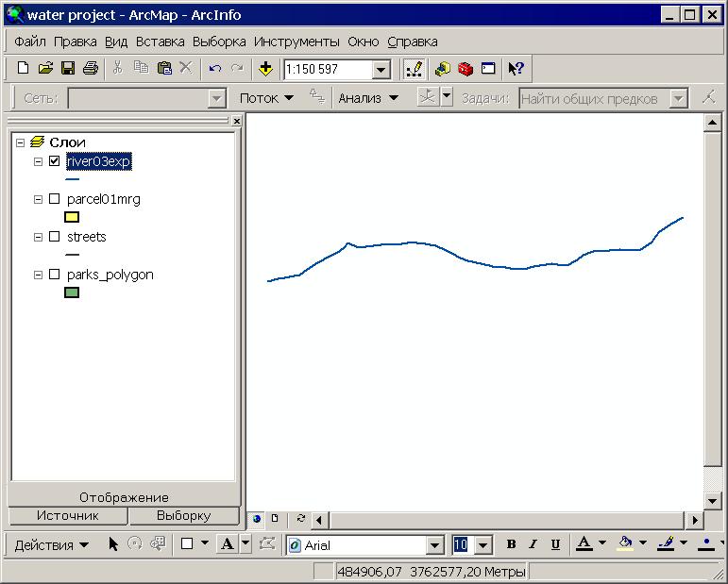Launch ArcCatalog from toolbar
728x584 pixels.
[x=443, y=69]
